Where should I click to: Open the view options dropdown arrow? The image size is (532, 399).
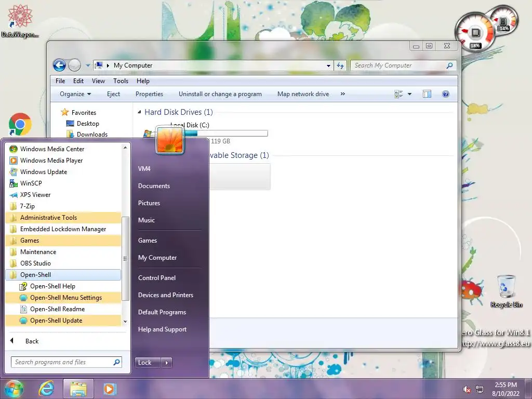tap(409, 94)
